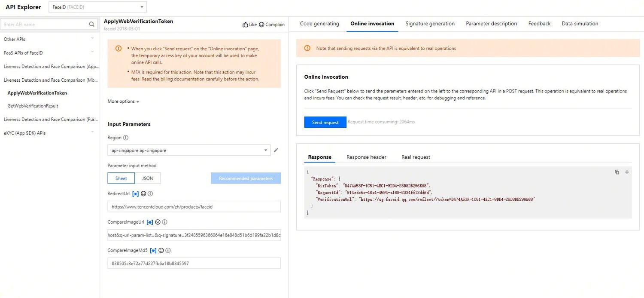
Task: Click the sad-face icon beside CompareImageMd5
Action: (161, 250)
